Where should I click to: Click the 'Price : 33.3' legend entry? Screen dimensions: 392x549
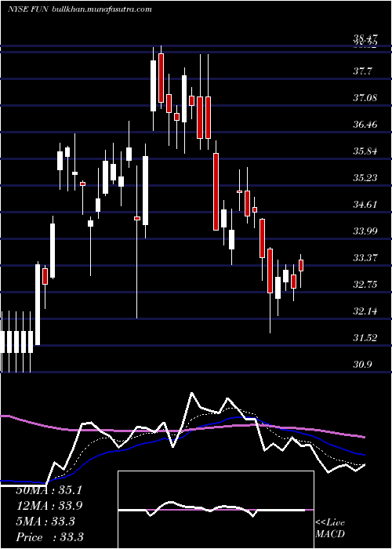49,536
